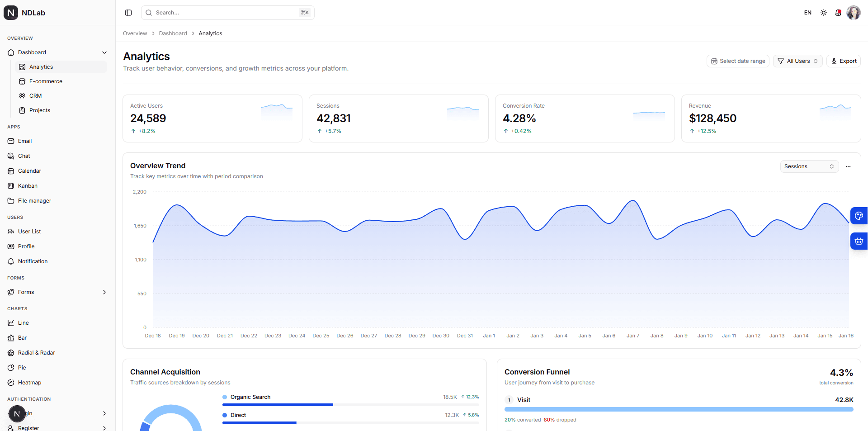Open the All Users filter dropdown

(x=797, y=61)
